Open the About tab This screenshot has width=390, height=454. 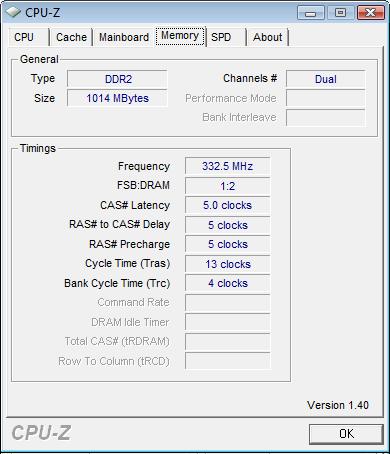(268, 37)
